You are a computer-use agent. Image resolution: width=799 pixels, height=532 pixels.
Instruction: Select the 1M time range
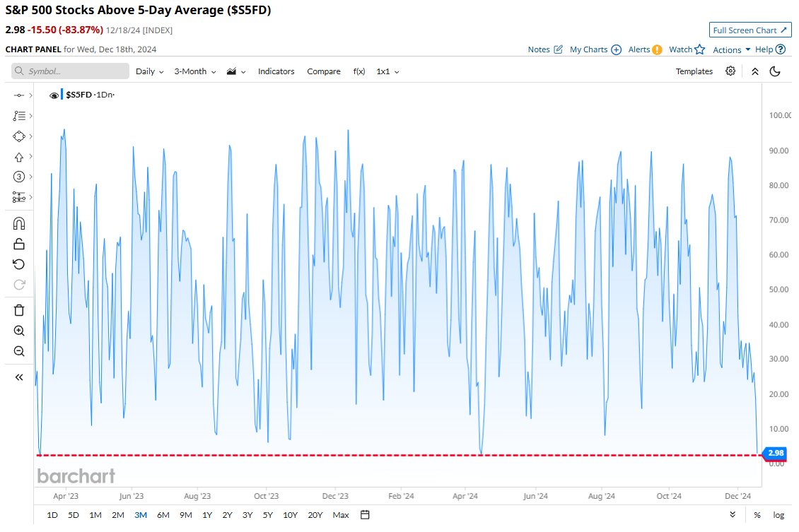(95, 515)
